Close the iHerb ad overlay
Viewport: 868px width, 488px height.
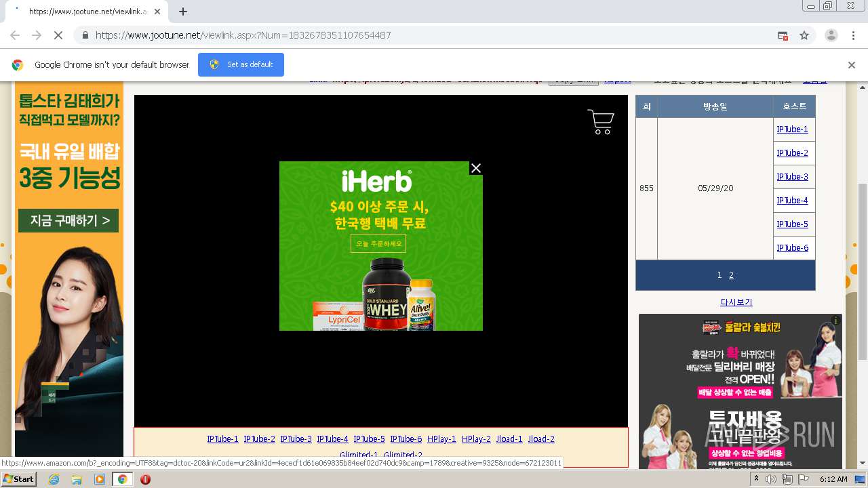tap(476, 168)
